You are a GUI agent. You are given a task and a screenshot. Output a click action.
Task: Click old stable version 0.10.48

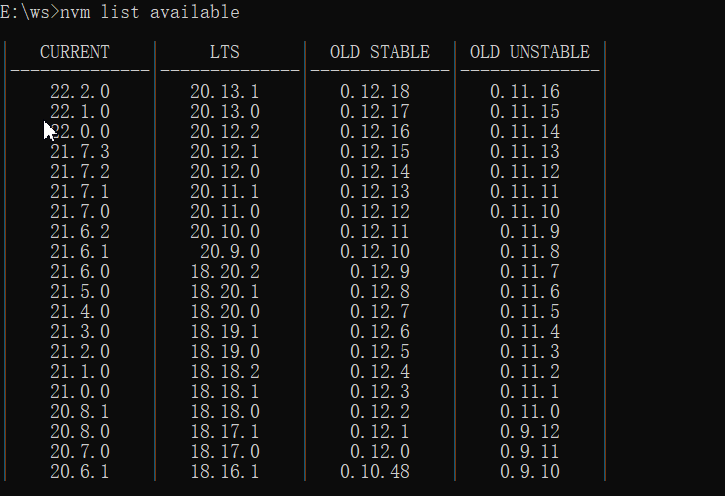[375, 472]
